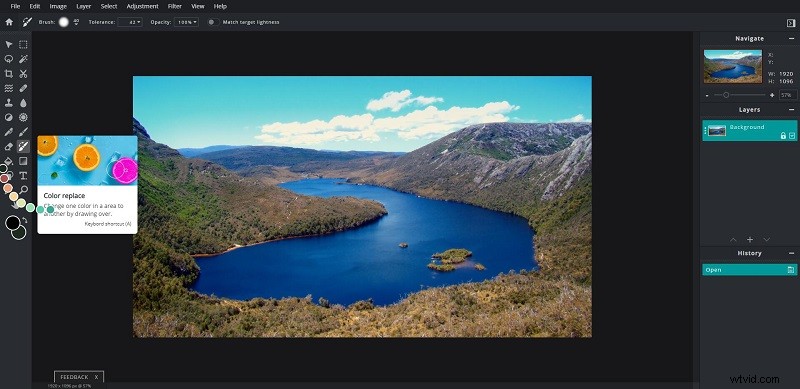Click the black foreground color swatch
Screen dimensions: 800x389
pos(13,223)
